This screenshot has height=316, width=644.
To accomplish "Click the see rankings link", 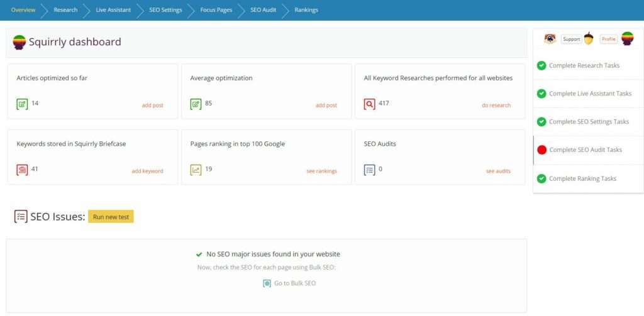I will pos(321,171).
